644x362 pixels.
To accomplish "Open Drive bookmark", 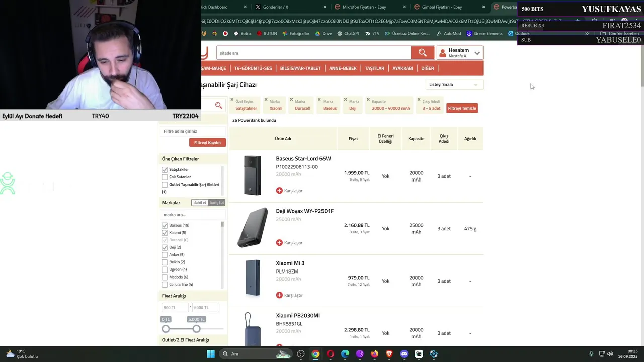I will [x=323, y=34].
